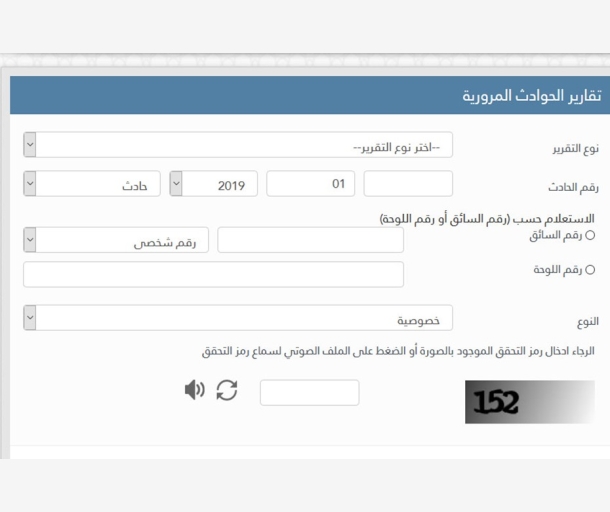Click the driver number input field

310,240
